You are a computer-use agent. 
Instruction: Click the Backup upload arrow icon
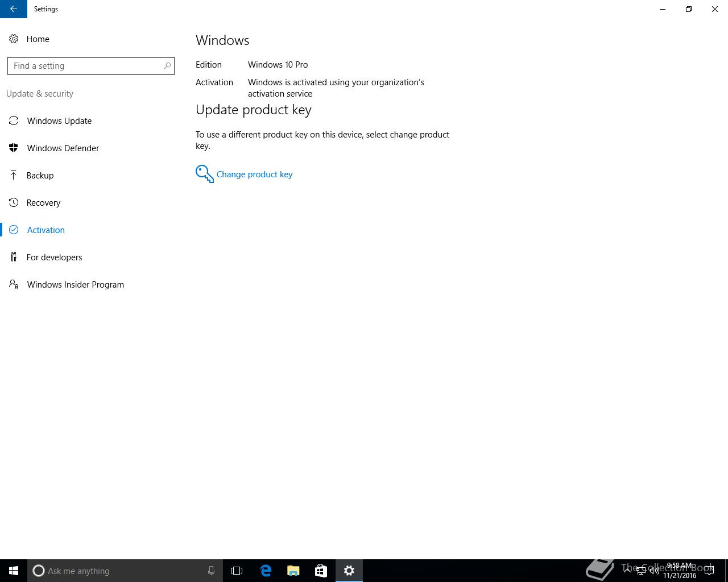coord(14,175)
